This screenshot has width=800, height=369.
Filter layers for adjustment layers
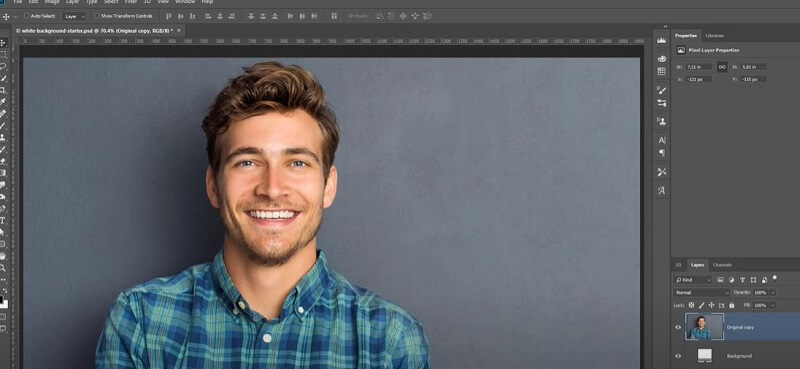click(x=732, y=280)
